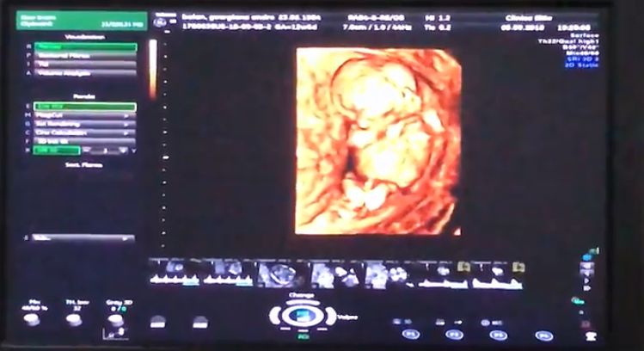Expand the Sel Rendering submenu arrow
This screenshot has height=351, width=644.
126,124
